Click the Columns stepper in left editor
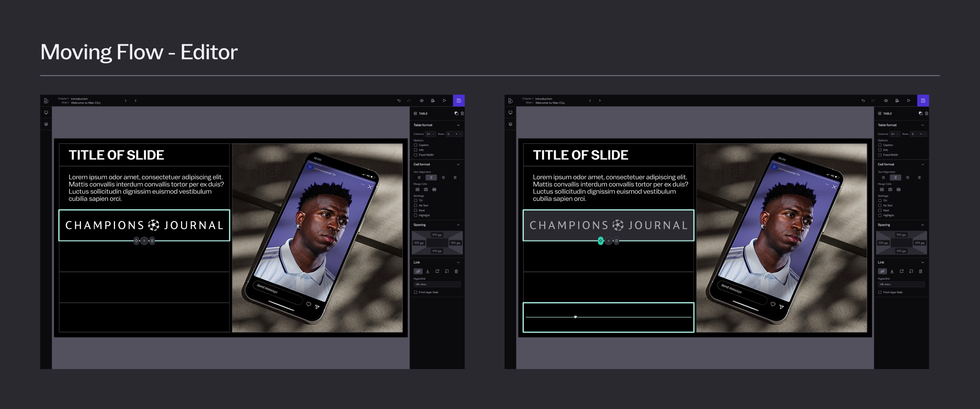This screenshot has width=980, height=409. click(x=431, y=134)
